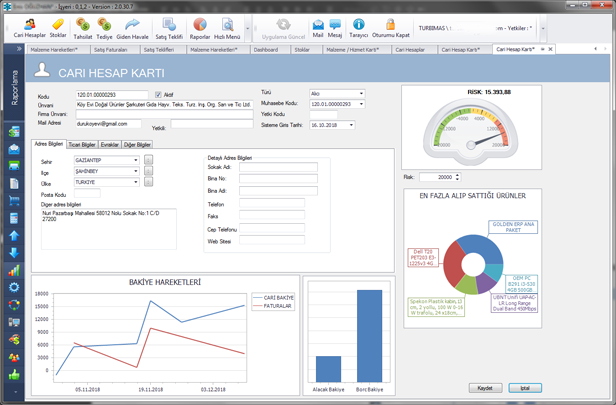The image size is (616, 405).
Task: Click the blue down arrow sidebar icon
Action: (x=14, y=253)
